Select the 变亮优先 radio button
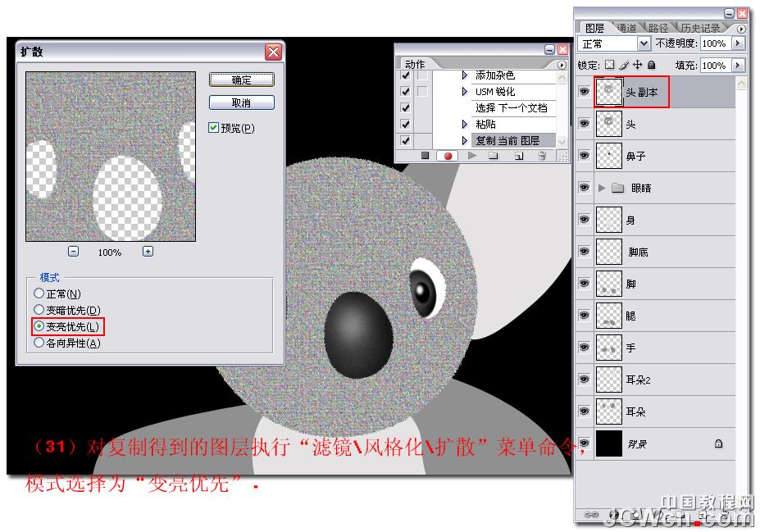Image resolution: width=760 pixels, height=532 pixels. (x=39, y=326)
